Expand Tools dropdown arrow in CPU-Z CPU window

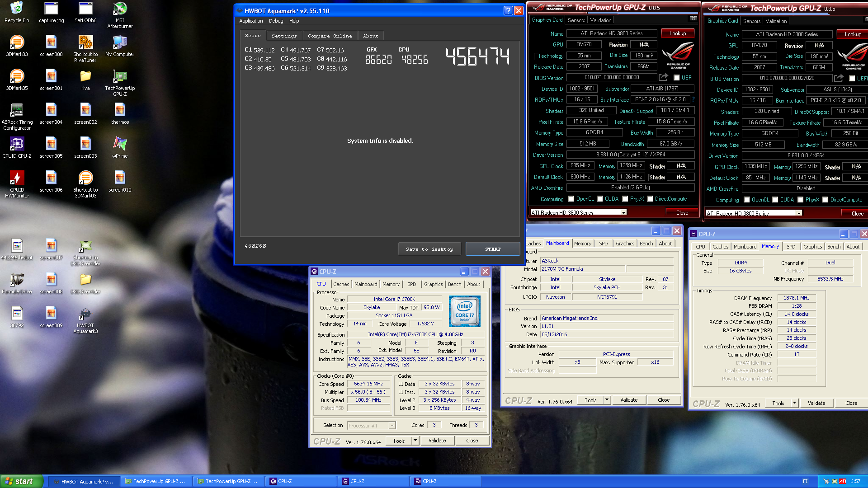click(415, 441)
